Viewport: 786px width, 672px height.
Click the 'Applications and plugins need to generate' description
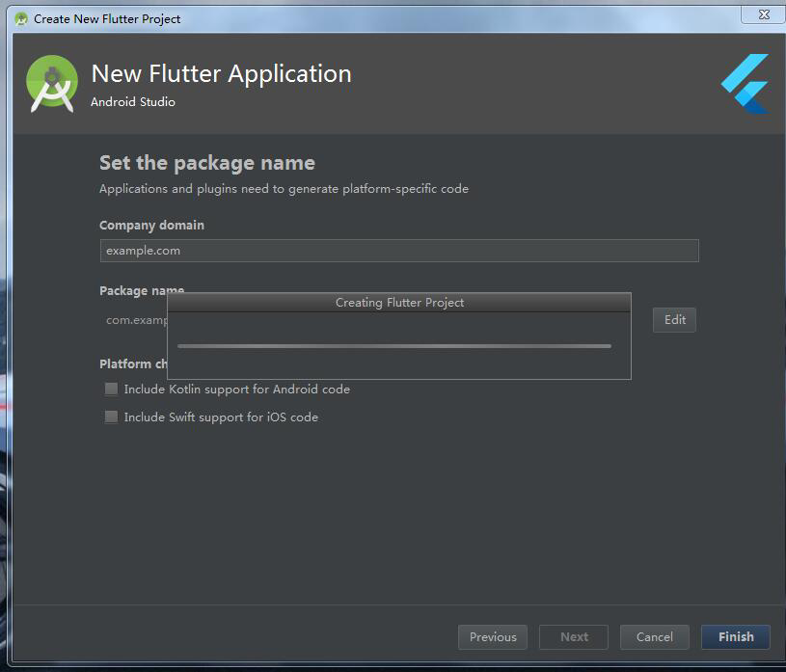pyautogui.click(x=284, y=189)
